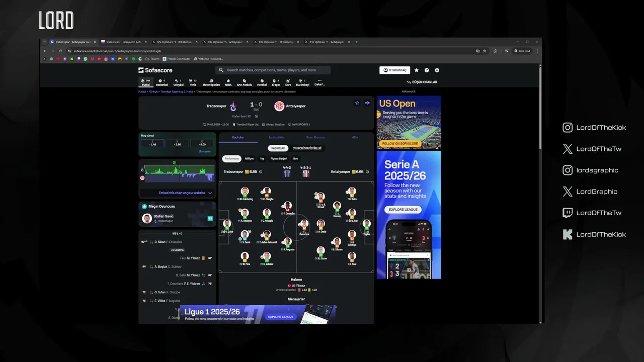Click referee name Ali Yılmaz

(299, 286)
